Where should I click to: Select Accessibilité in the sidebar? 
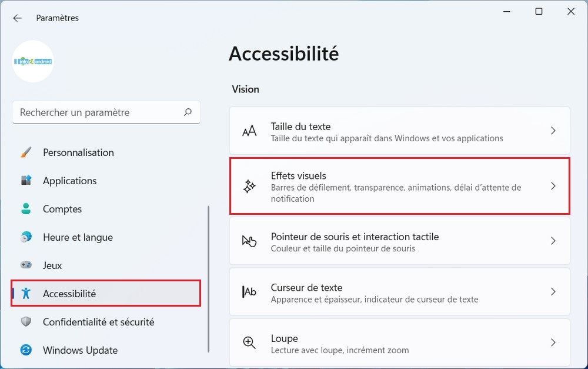[69, 294]
